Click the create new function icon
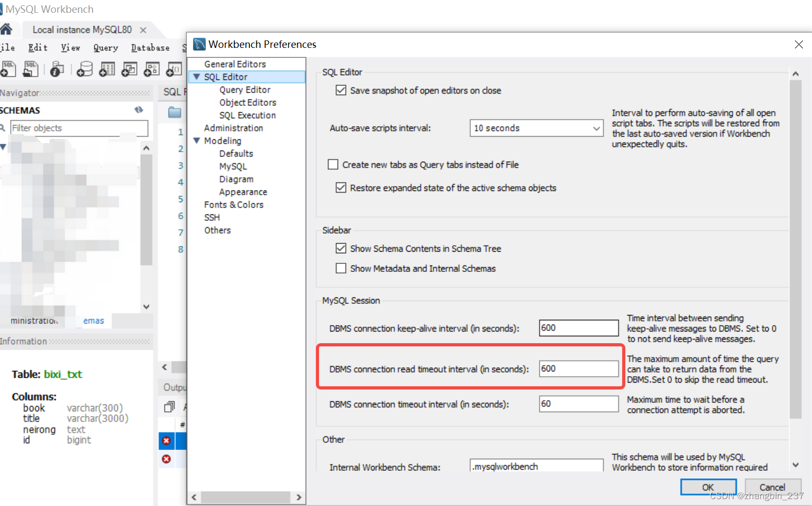Image resolution: width=812 pixels, height=506 pixels. tap(174, 69)
